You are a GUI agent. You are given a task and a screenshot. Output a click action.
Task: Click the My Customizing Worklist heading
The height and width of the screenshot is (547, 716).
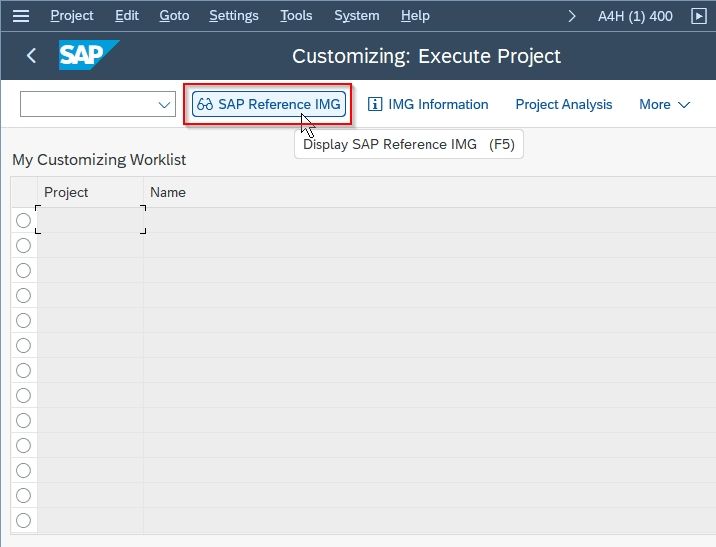99,160
